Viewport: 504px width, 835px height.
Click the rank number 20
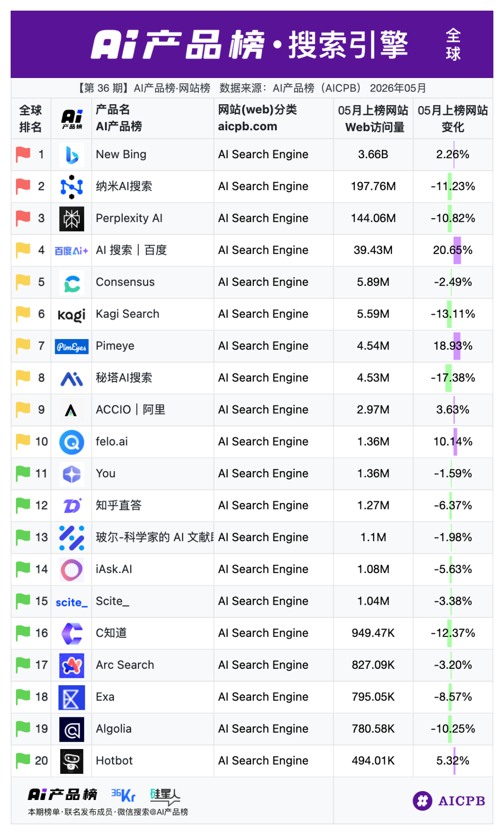tap(42, 761)
